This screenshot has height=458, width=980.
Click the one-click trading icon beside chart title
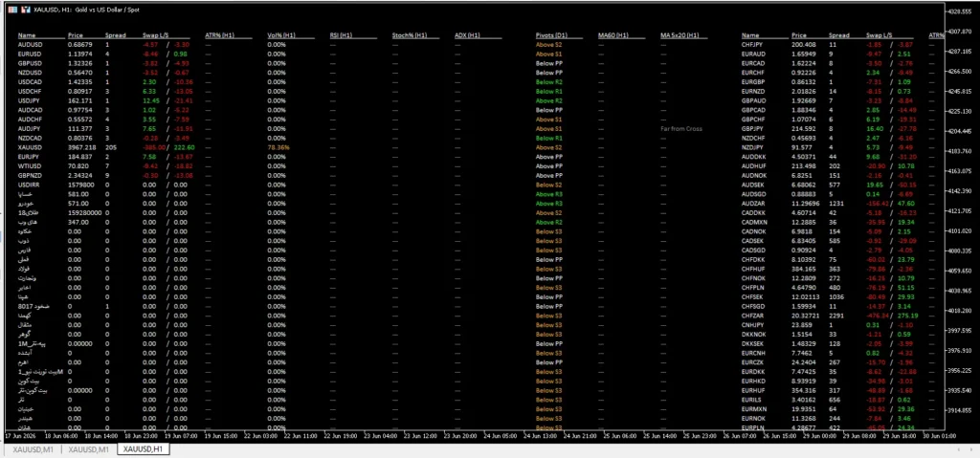tap(24, 10)
